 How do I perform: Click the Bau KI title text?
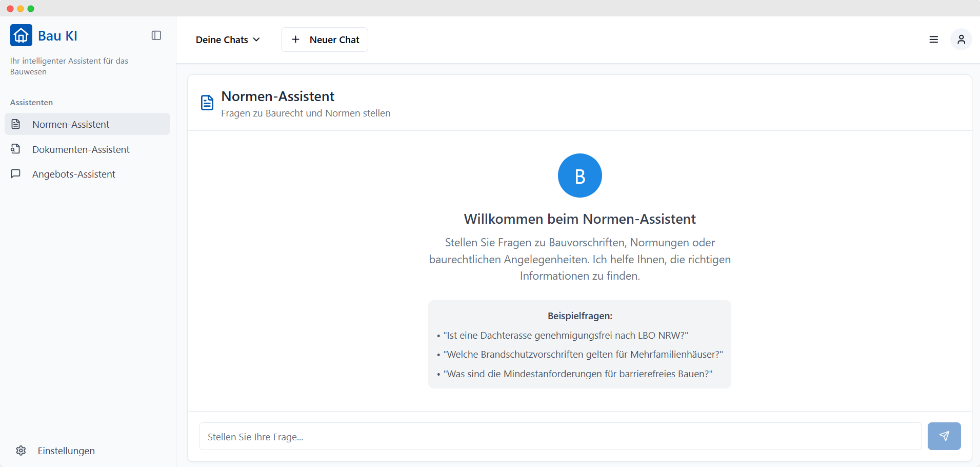pyautogui.click(x=57, y=36)
